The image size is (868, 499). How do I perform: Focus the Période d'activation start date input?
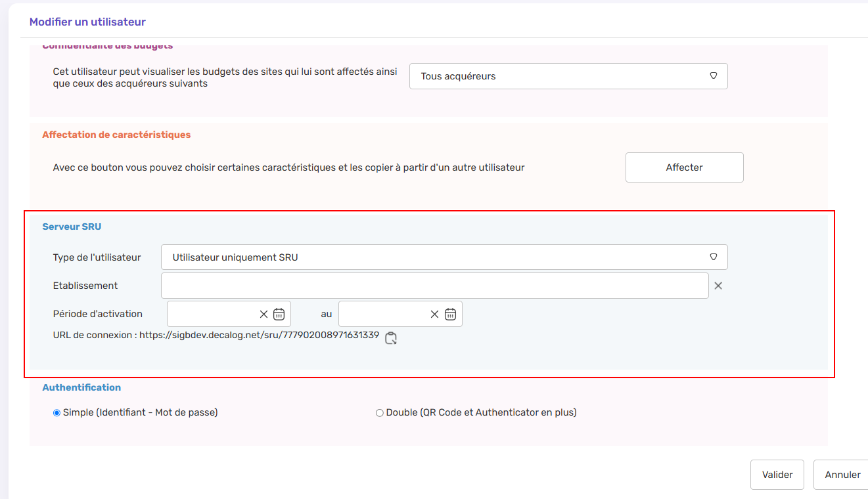(212, 315)
